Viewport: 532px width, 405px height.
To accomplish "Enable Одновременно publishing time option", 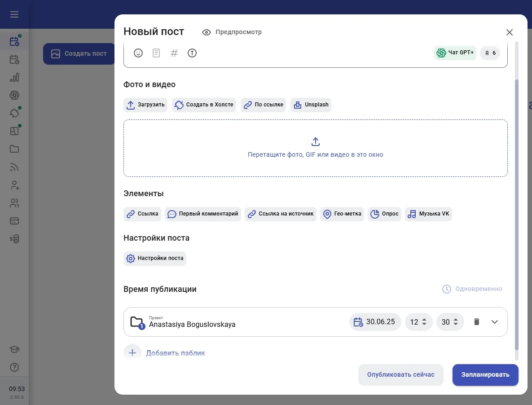I will pyautogui.click(x=472, y=289).
